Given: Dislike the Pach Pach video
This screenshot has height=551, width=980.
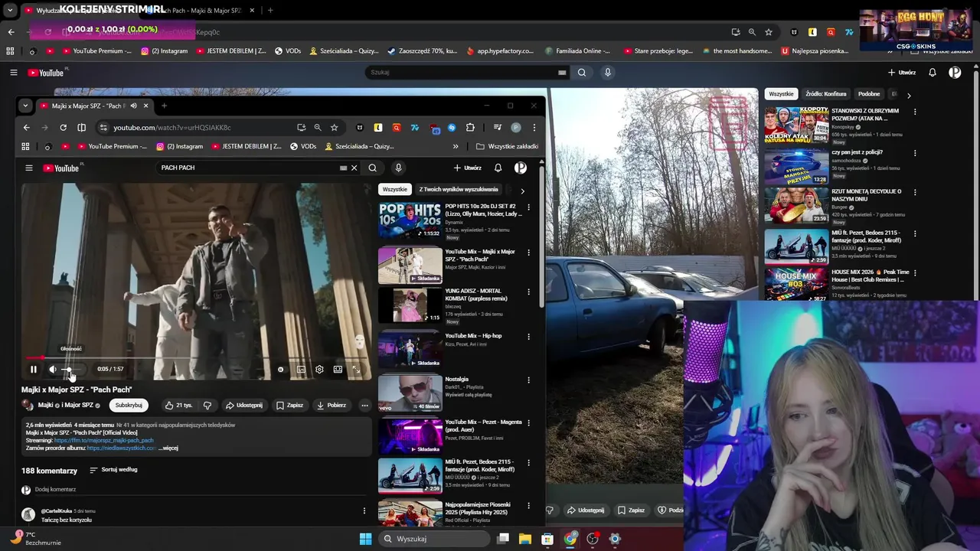Looking at the screenshot, I should pyautogui.click(x=207, y=405).
